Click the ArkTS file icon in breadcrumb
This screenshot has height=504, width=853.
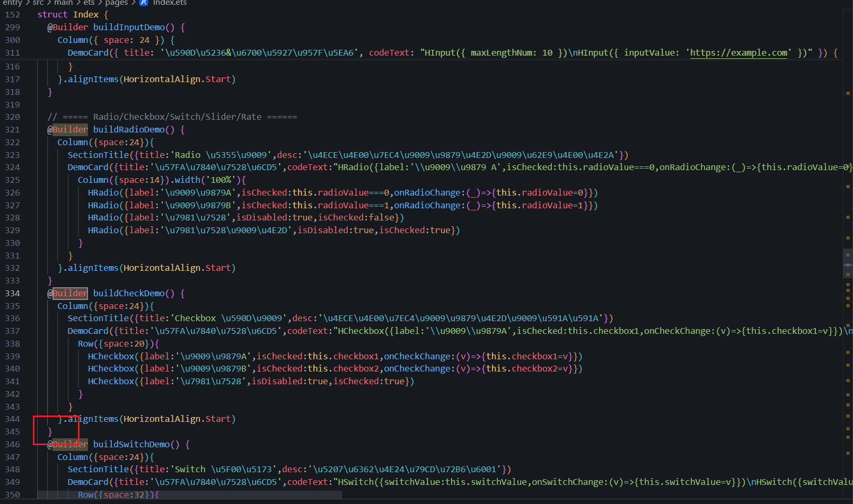click(144, 3)
